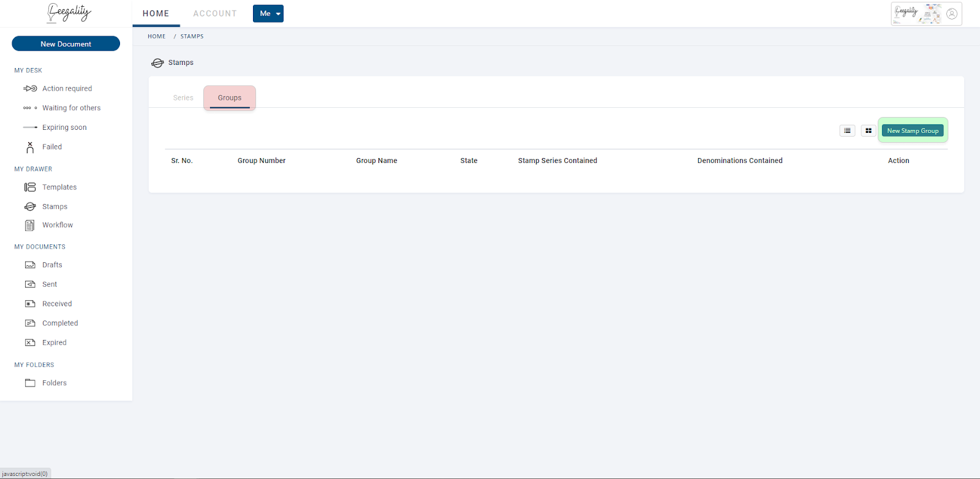
Task: Click the Templates icon in My Drawer
Action: (x=30, y=187)
